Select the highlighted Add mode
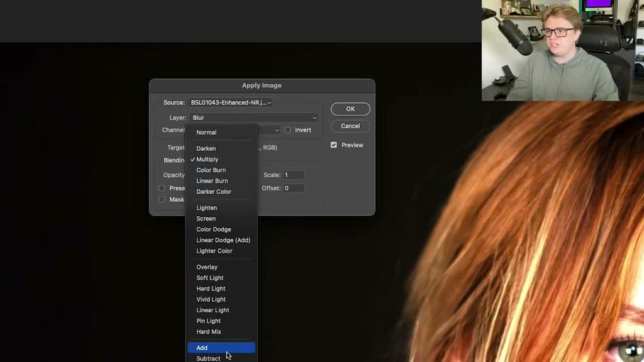644x362 pixels. point(221,348)
